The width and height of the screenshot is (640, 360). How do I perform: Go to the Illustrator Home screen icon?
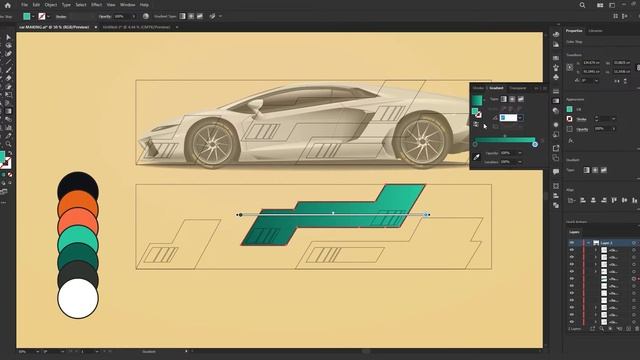7,5
